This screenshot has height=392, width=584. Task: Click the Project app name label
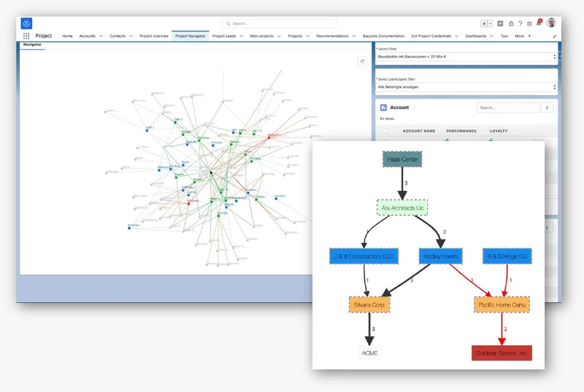coord(44,36)
